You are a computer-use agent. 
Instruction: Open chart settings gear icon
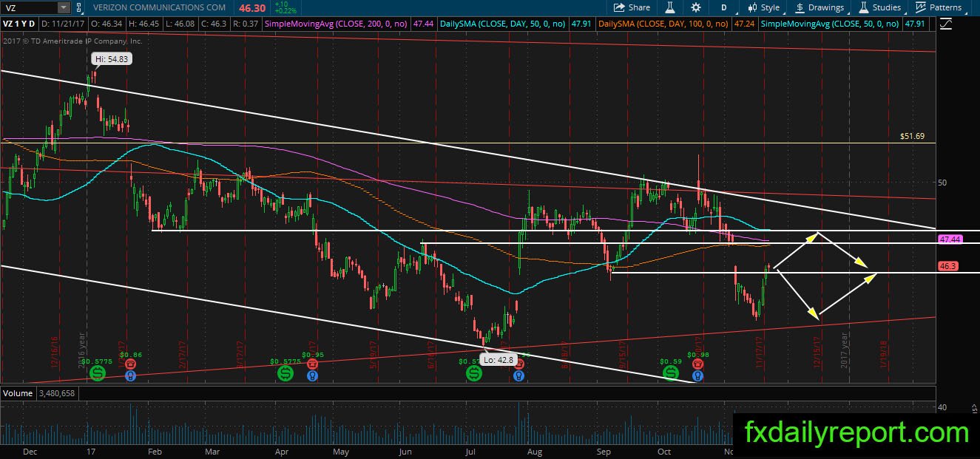696,7
